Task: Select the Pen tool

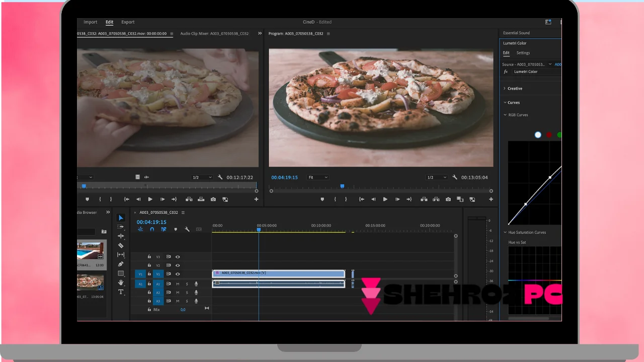Action: click(121, 264)
